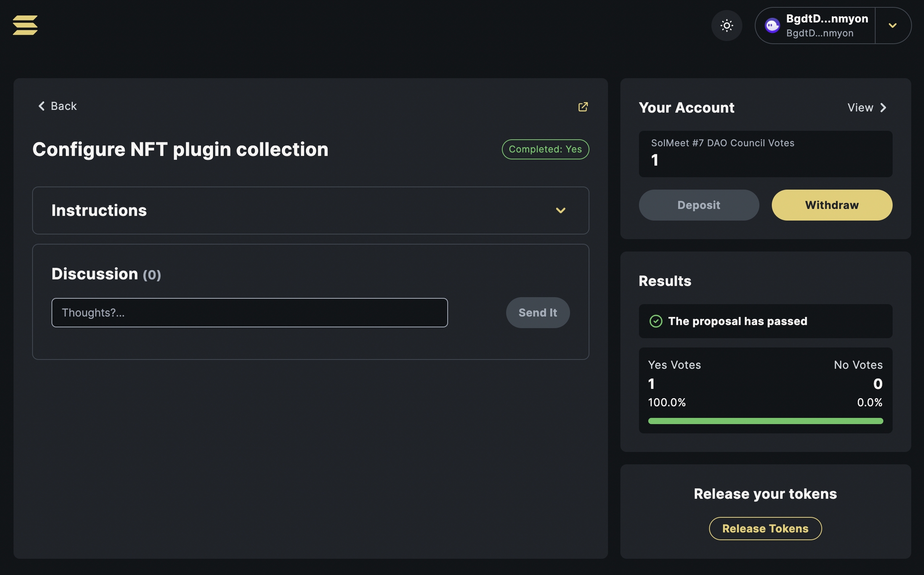Open wallet dropdown chevron
This screenshot has width=924, height=575.
click(x=892, y=26)
